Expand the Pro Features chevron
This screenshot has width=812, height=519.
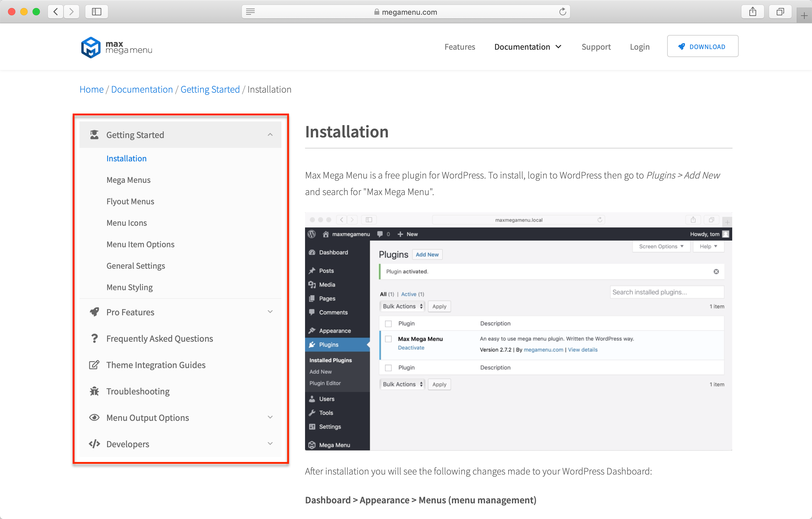[270, 312]
